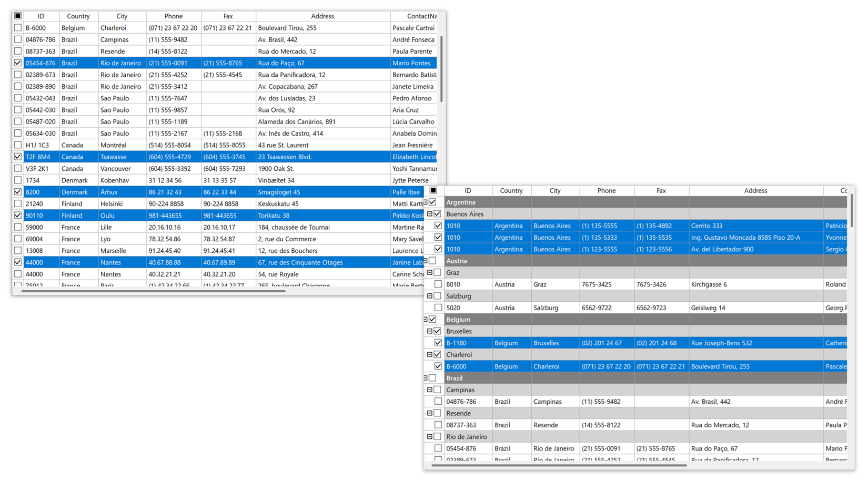This screenshot has height=481, width=868.
Task: Uncheck the Bruxelles group checkbox
Action: (x=438, y=331)
